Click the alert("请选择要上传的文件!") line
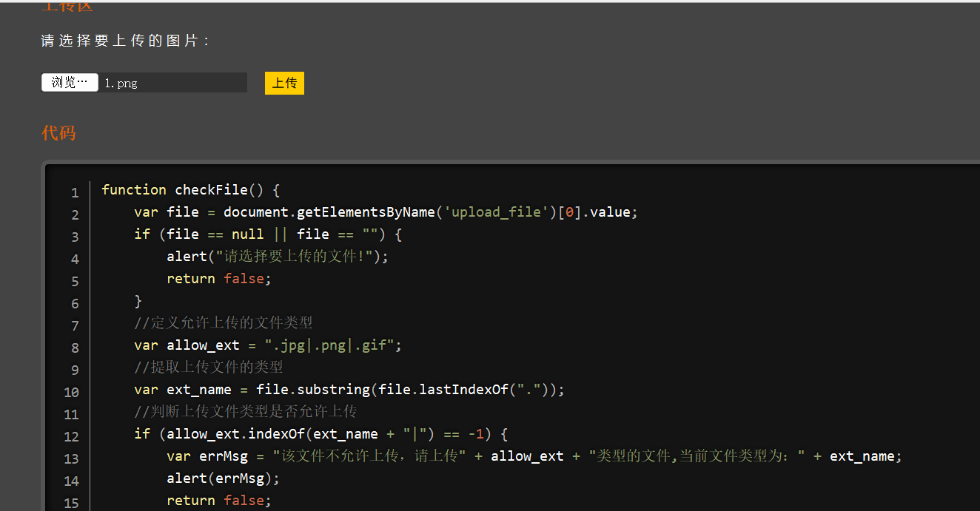Screen dimensions: 980x511 pos(278,257)
